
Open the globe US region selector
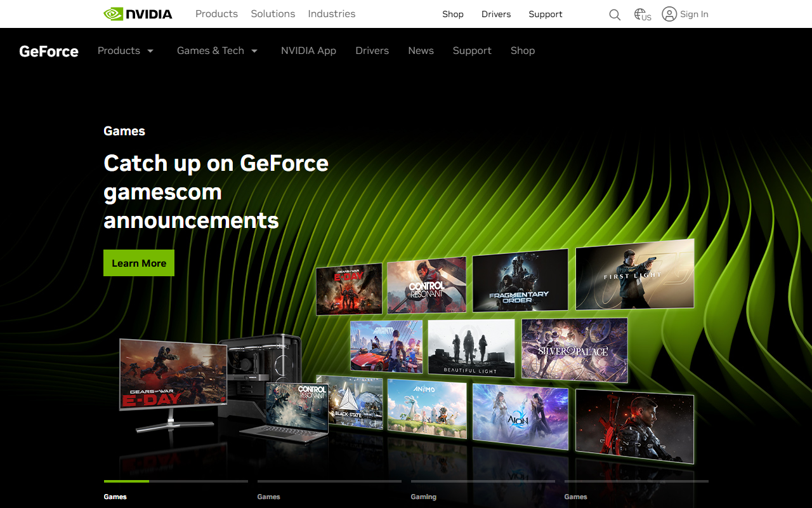(643, 15)
